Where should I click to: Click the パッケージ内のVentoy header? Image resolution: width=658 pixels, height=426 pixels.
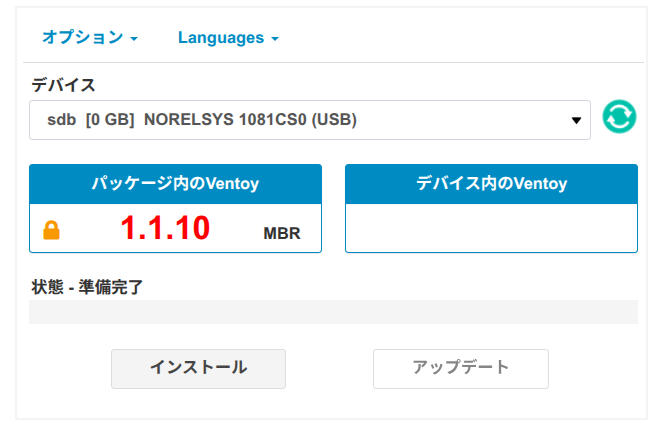[x=175, y=184]
